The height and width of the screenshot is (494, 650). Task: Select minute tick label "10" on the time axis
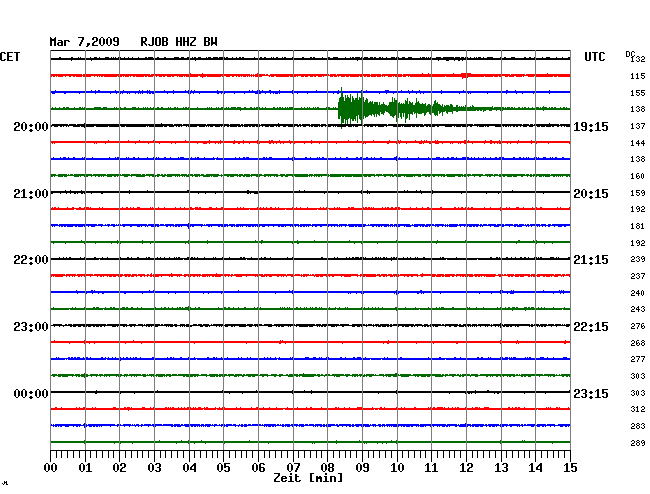pyautogui.click(x=397, y=467)
